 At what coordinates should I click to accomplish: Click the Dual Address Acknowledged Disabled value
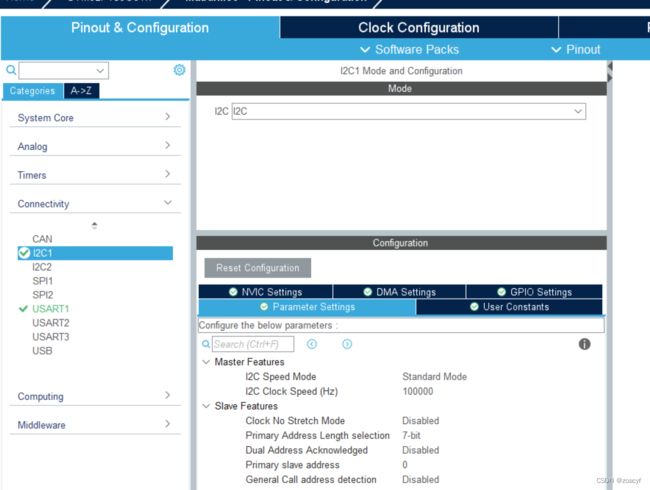420,450
